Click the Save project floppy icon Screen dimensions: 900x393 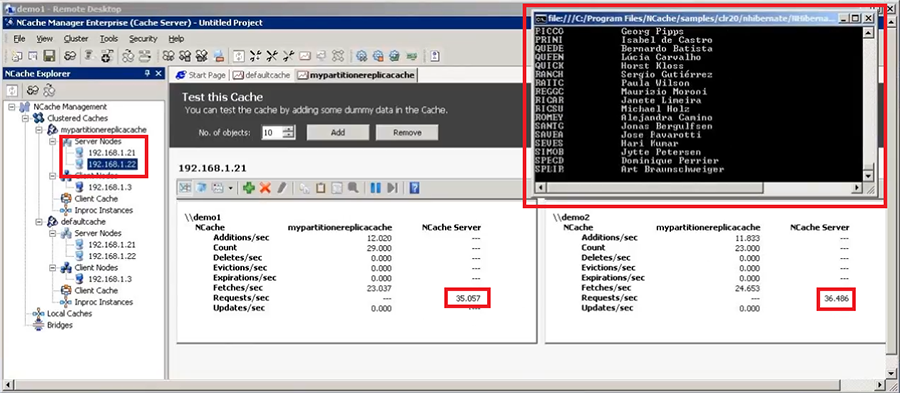point(49,56)
